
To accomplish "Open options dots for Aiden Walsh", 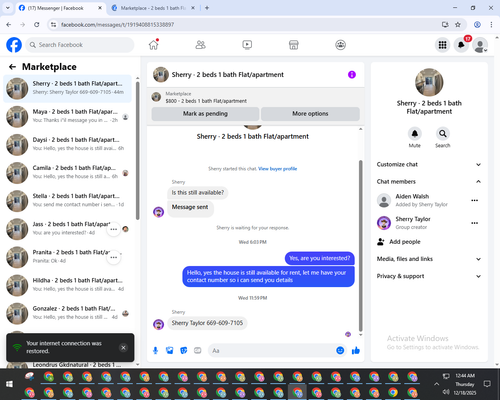I will pos(475,200).
